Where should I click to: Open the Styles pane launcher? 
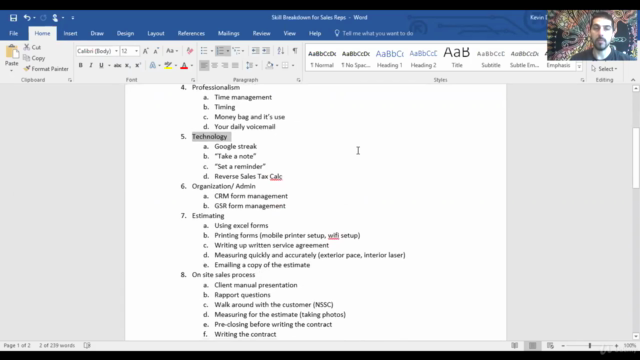point(582,80)
